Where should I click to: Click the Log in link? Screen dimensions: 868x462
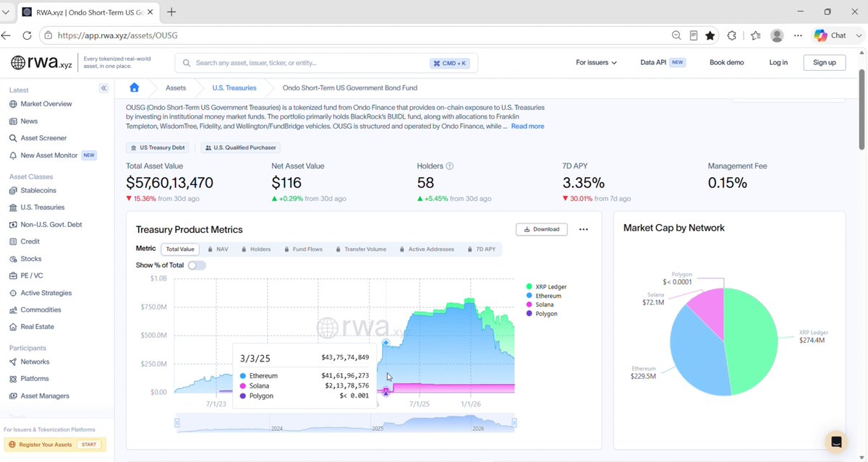(778, 63)
